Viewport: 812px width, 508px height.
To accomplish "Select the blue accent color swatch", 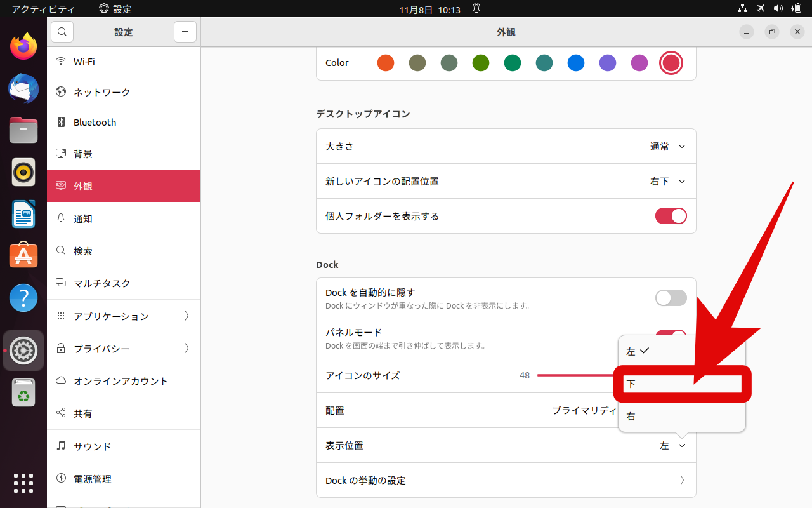I will (575, 63).
